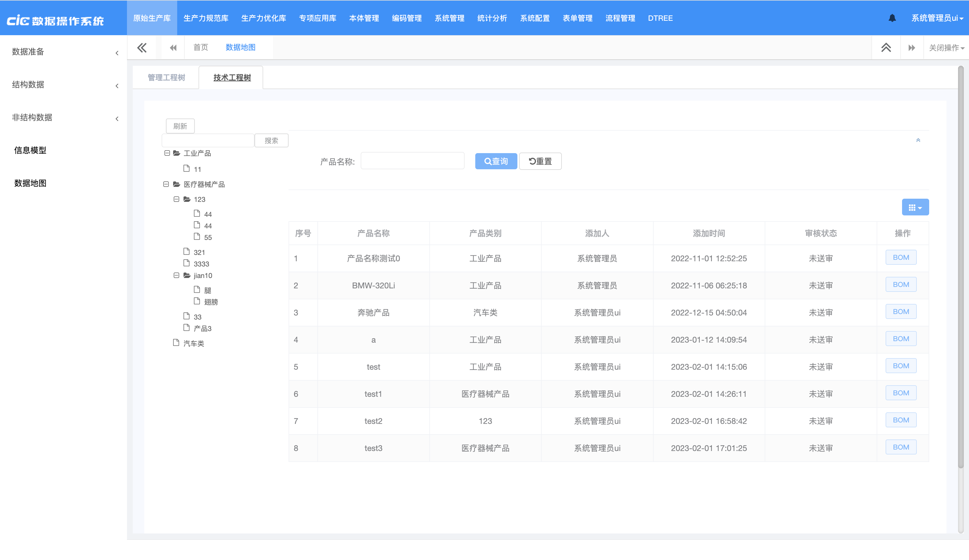Click the tab scroll-right forward icon
Viewport: 969px width, 560px height.
(912, 48)
